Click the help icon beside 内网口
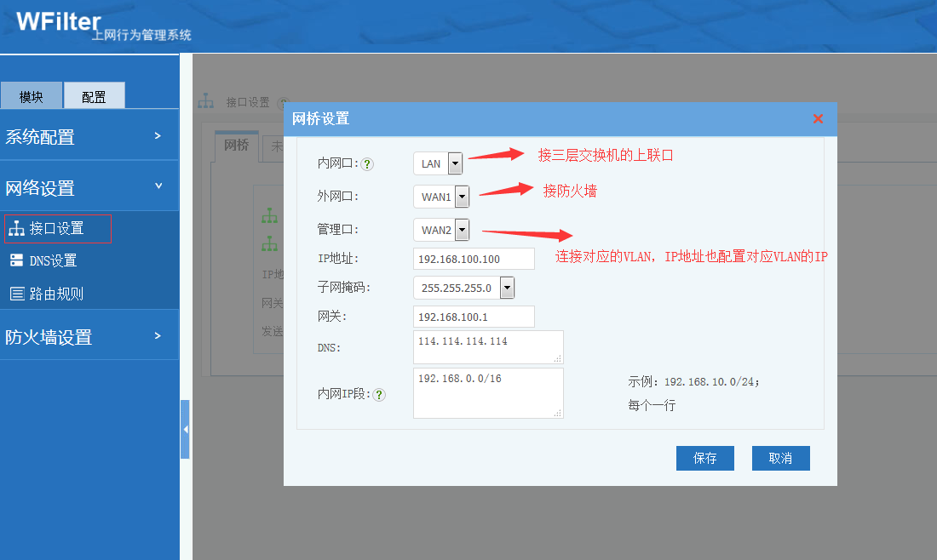937x560 pixels. [368, 164]
